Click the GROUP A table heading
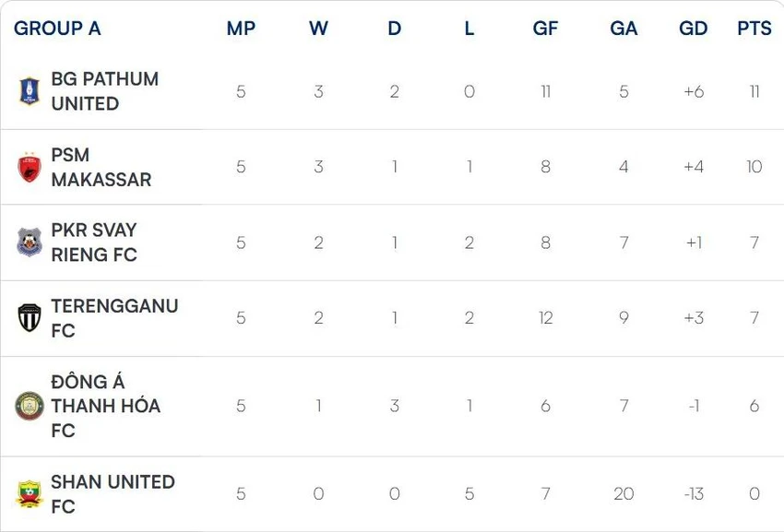Screen dimensions: 784x532 coord(57,29)
